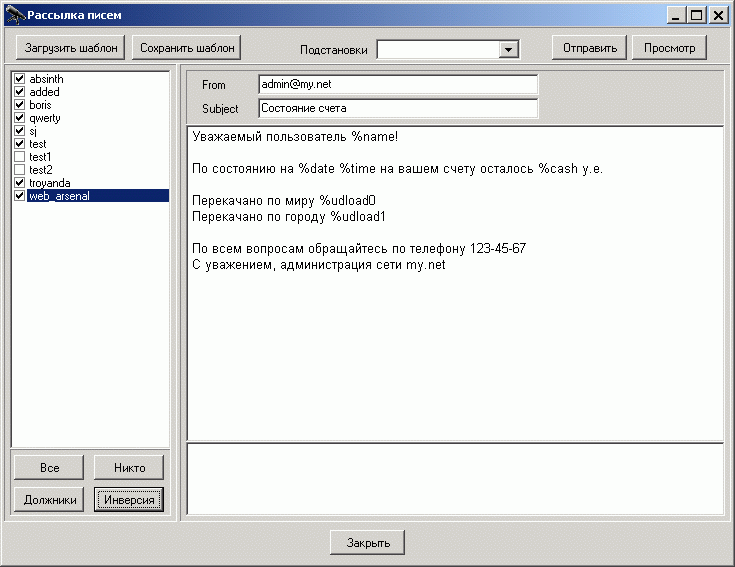Toggle the boris checkbox
The image size is (735, 567).
click(x=19, y=105)
